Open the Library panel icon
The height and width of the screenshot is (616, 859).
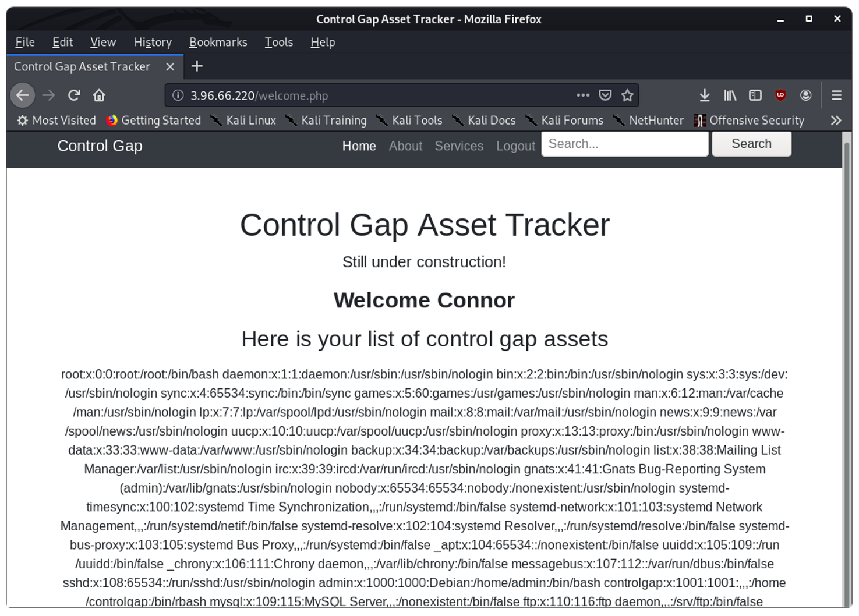click(730, 95)
